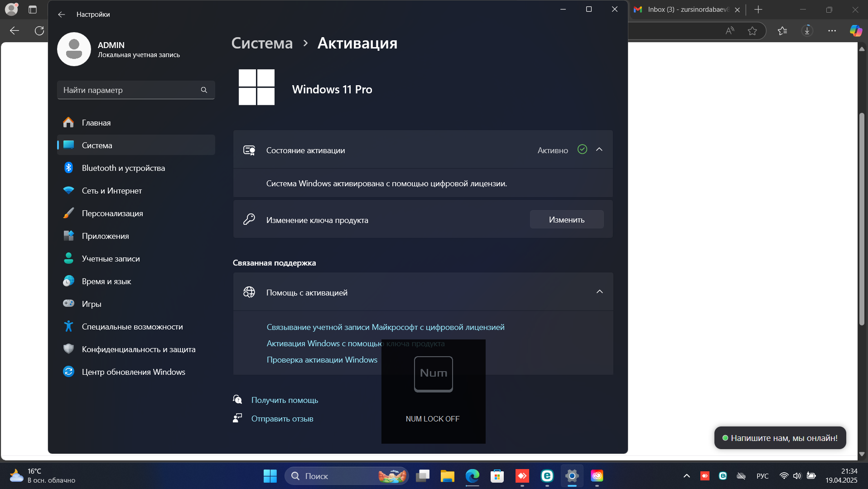
Task: Show hidden system tray icons
Action: click(687, 476)
